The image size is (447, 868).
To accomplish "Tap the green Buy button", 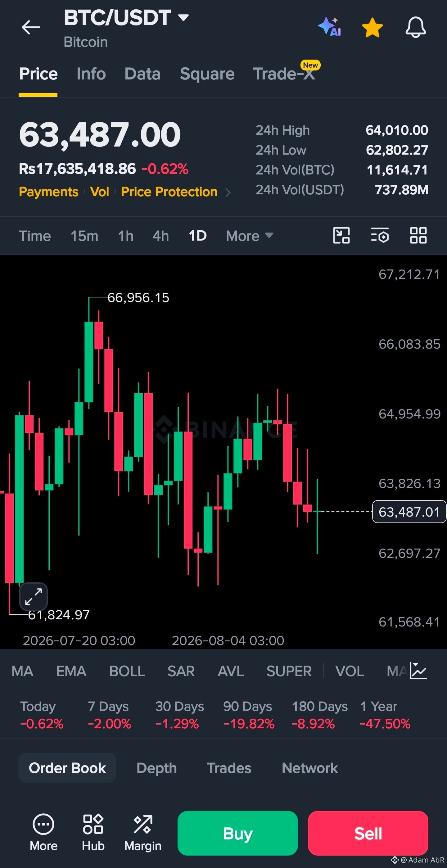I will pos(237,833).
